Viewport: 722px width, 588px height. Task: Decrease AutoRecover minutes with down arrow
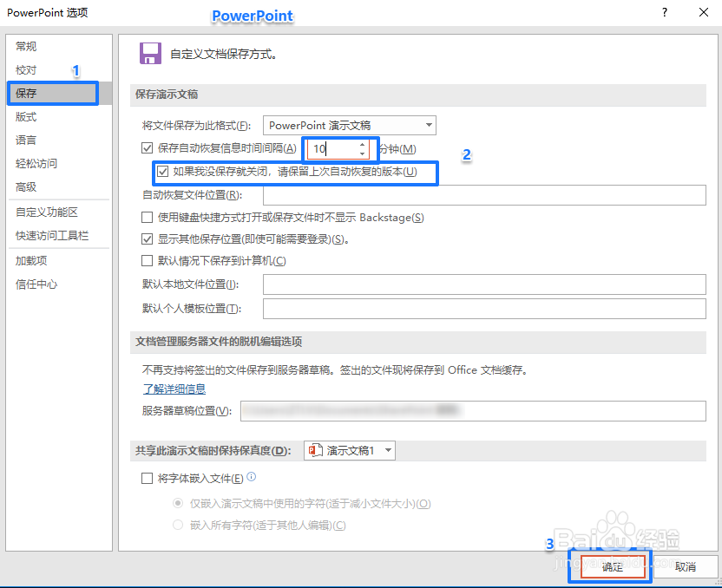[x=363, y=154]
